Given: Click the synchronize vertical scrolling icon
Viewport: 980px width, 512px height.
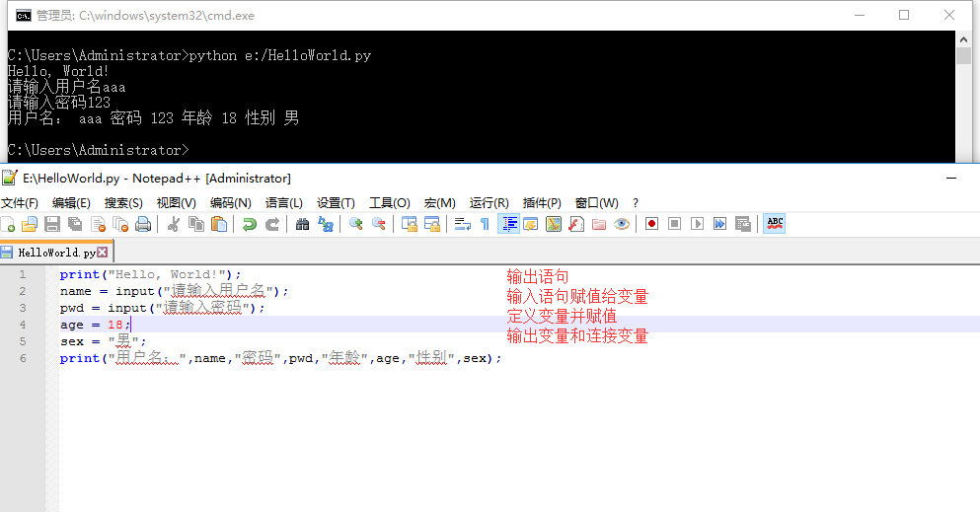Looking at the screenshot, I should click(410, 224).
